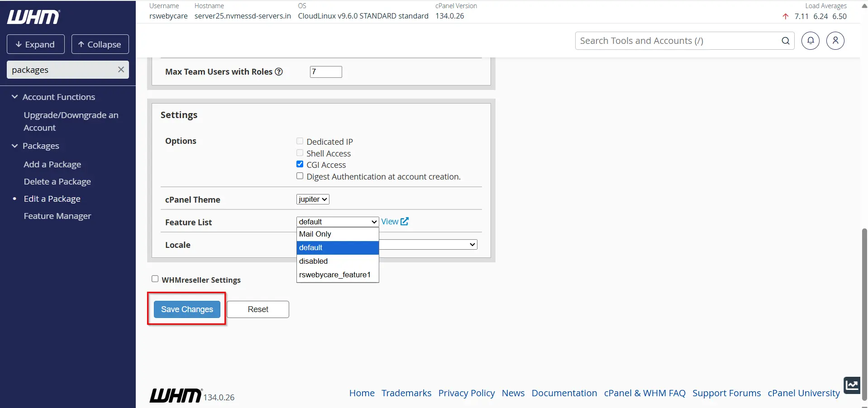Clear the packages search filter
This screenshot has height=408, width=868.
pyautogui.click(x=121, y=70)
